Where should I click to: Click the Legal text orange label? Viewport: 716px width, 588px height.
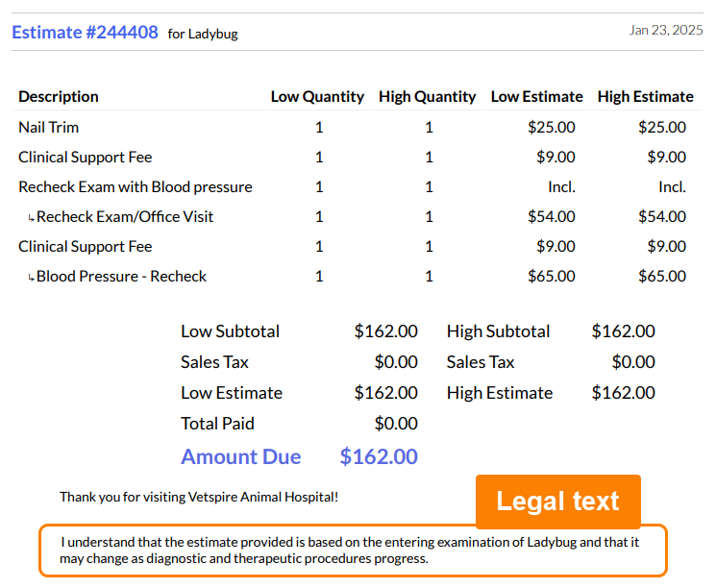click(x=557, y=502)
